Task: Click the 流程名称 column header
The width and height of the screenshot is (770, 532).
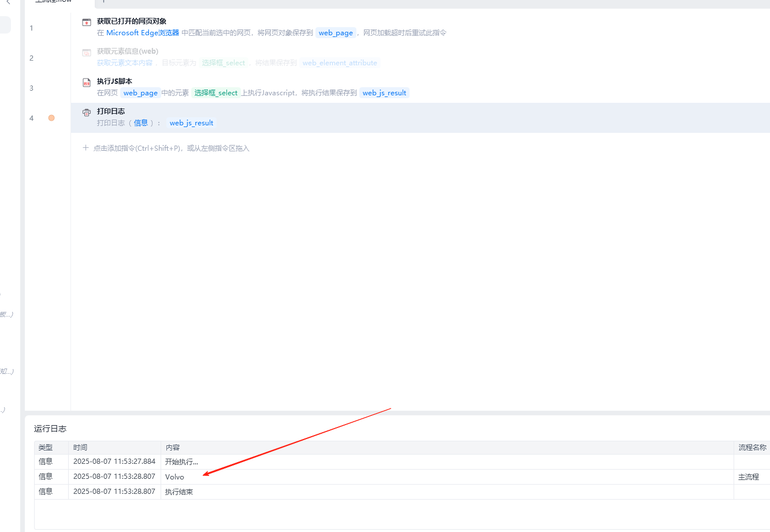Action: point(752,448)
